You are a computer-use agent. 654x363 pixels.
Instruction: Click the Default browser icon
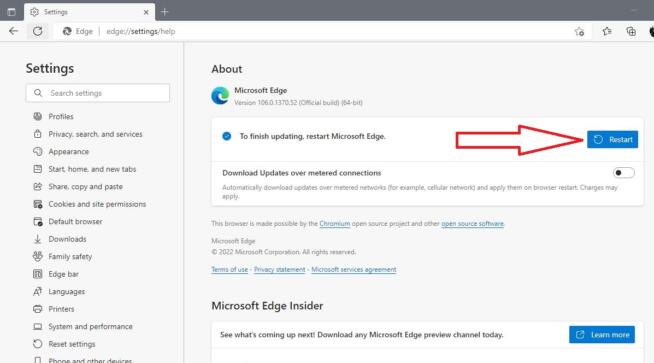pos(38,222)
